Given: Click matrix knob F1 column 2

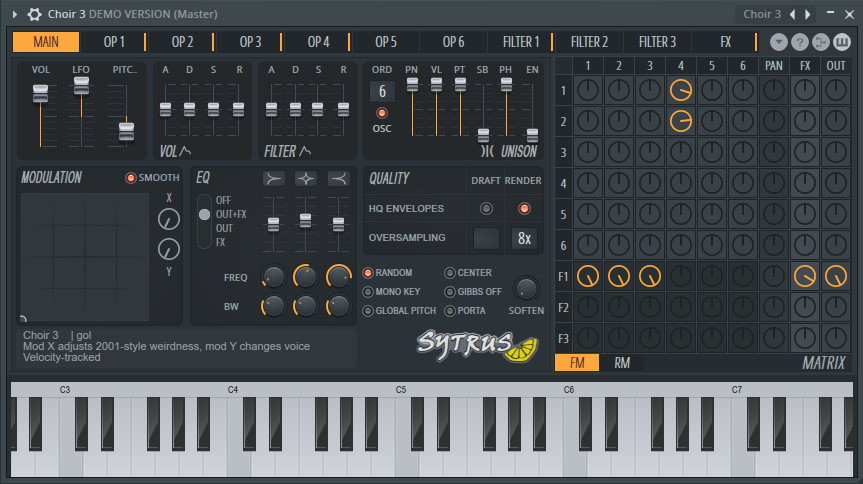Looking at the screenshot, I should point(619,276).
